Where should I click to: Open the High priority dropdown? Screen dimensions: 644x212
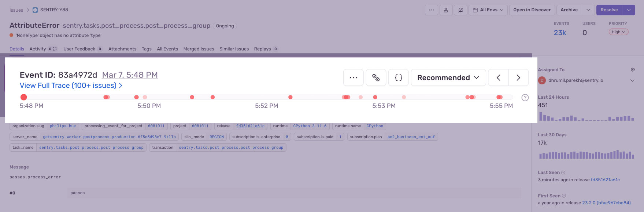click(x=618, y=32)
